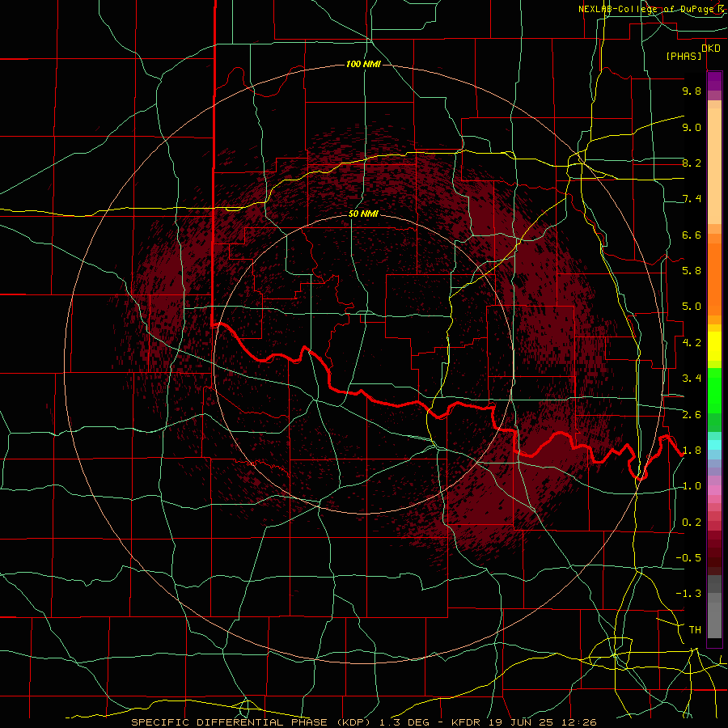Click the -1.3 scale label
Viewport: 728px width, 728px height.
click(x=688, y=595)
